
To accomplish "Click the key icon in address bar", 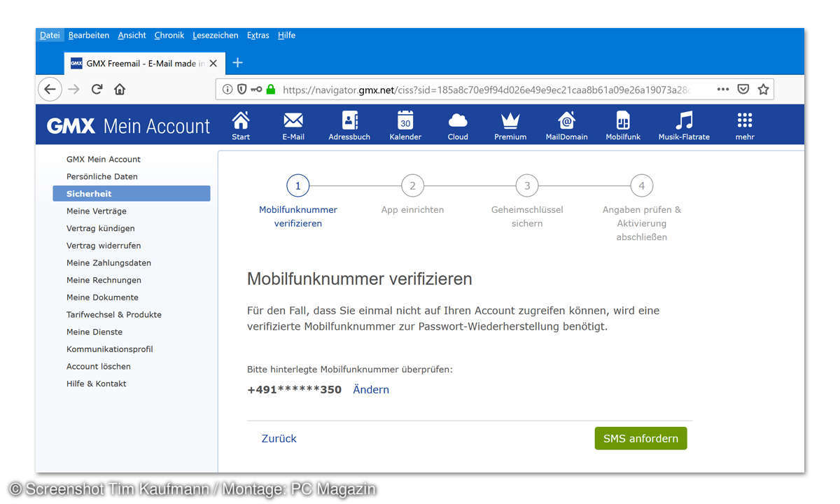I will pyautogui.click(x=256, y=90).
